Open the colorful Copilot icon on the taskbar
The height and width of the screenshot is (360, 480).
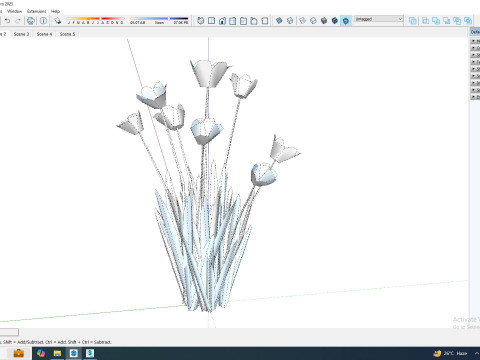(x=41, y=353)
